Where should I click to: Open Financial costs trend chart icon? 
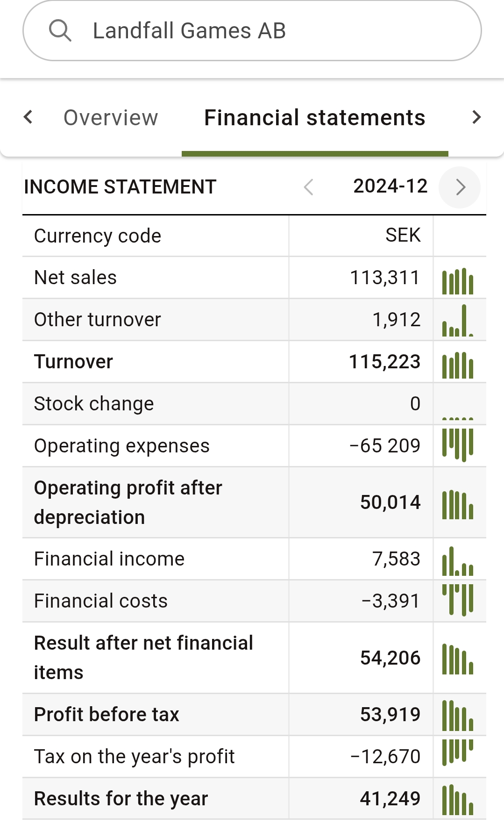click(x=458, y=600)
